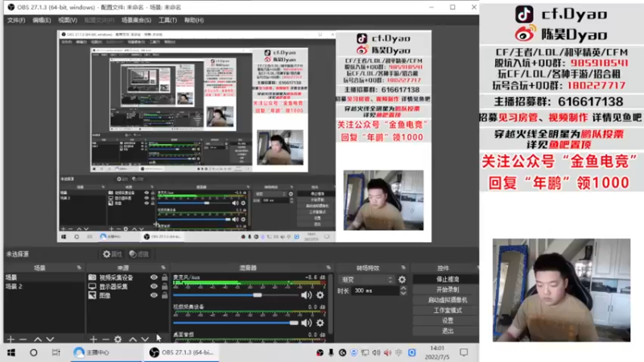Click the system tray volume speaker icon

click(376, 352)
